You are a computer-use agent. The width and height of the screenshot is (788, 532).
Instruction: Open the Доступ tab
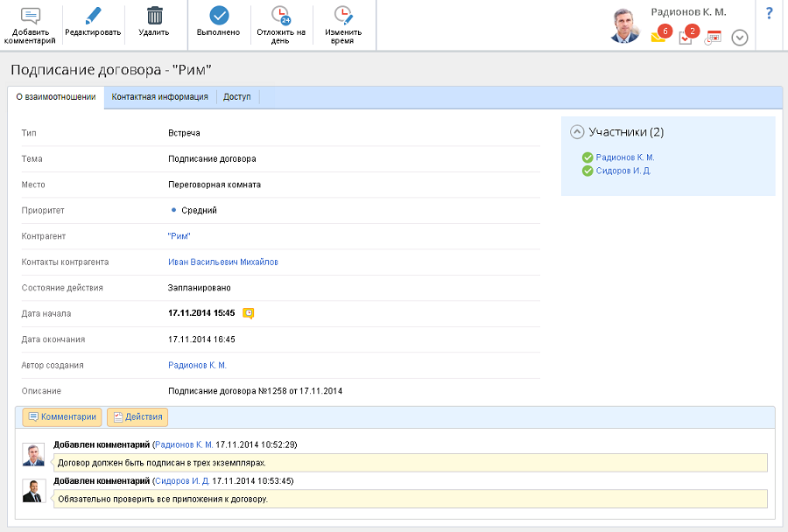(x=236, y=97)
